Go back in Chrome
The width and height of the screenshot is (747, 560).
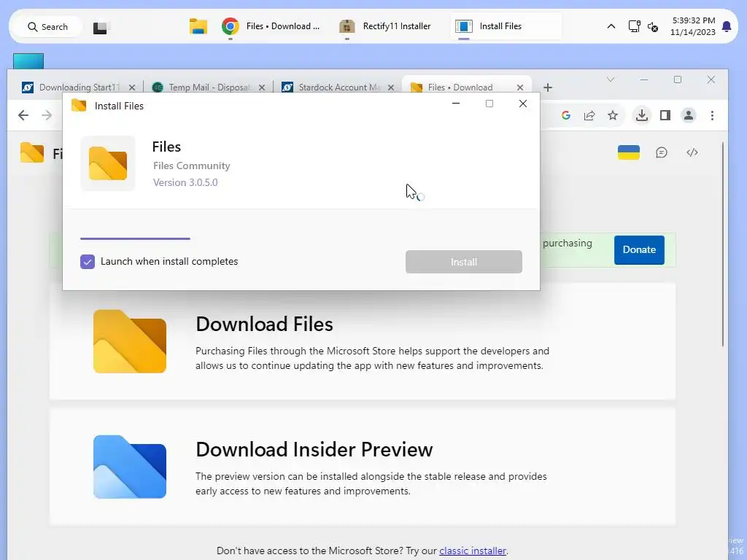(x=23, y=115)
